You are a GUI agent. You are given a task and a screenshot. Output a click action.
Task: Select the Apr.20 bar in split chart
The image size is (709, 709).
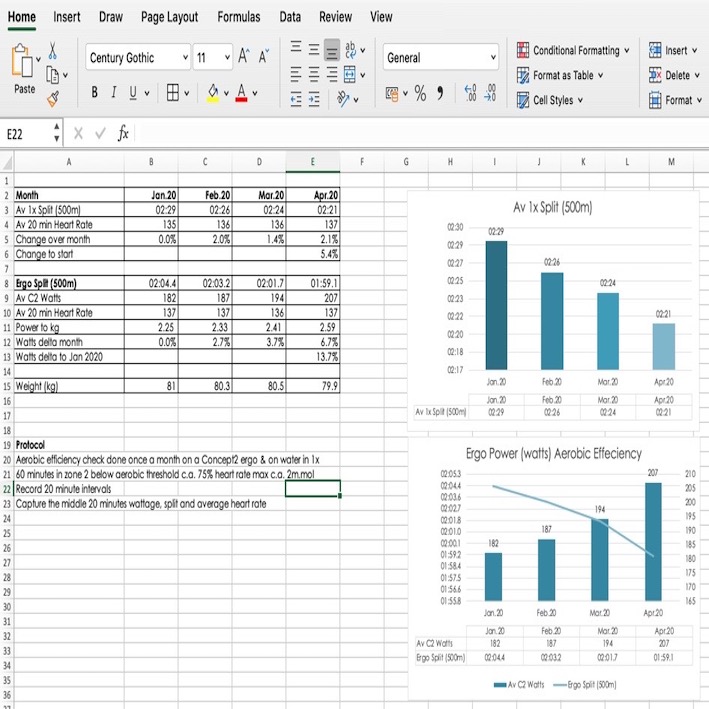coord(663,346)
